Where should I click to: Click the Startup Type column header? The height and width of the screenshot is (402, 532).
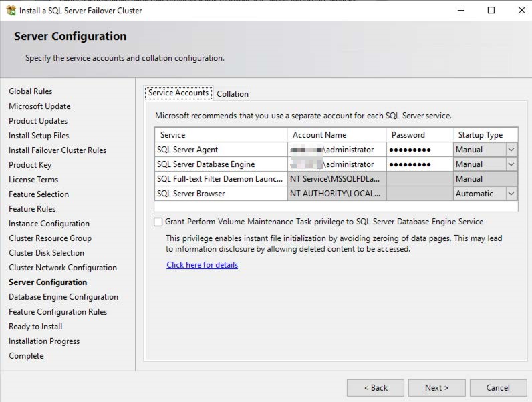click(x=485, y=135)
